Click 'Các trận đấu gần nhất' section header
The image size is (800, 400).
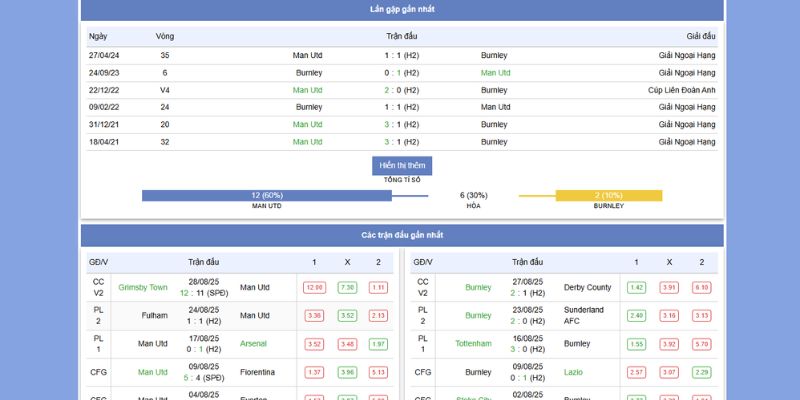pyautogui.click(x=402, y=235)
